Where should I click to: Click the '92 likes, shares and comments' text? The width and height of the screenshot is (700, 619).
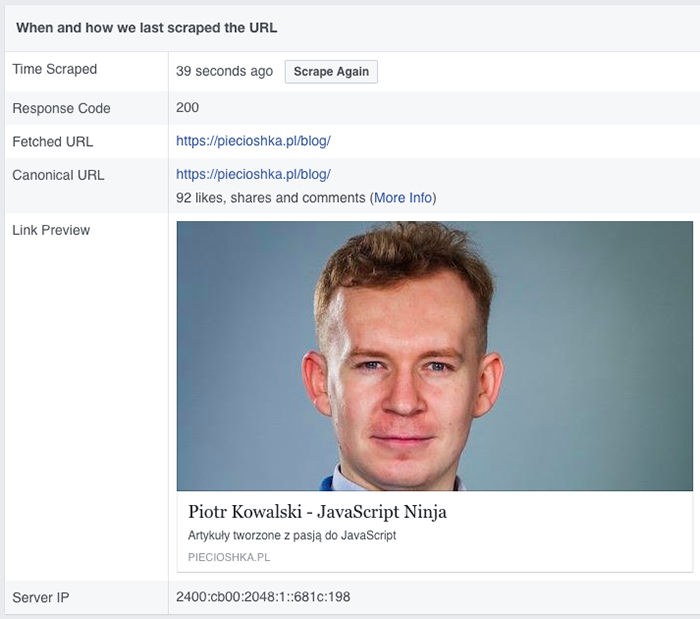[x=270, y=198]
